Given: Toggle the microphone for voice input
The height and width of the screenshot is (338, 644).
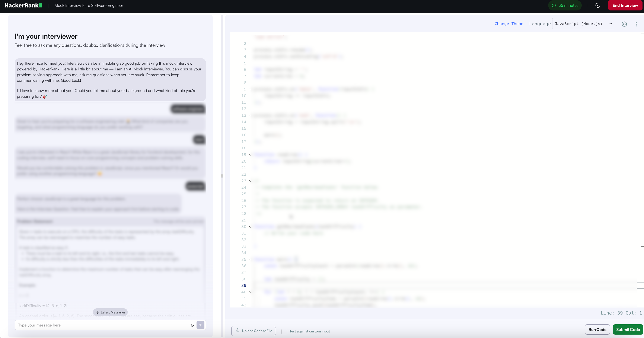Looking at the screenshot, I should coord(192,325).
